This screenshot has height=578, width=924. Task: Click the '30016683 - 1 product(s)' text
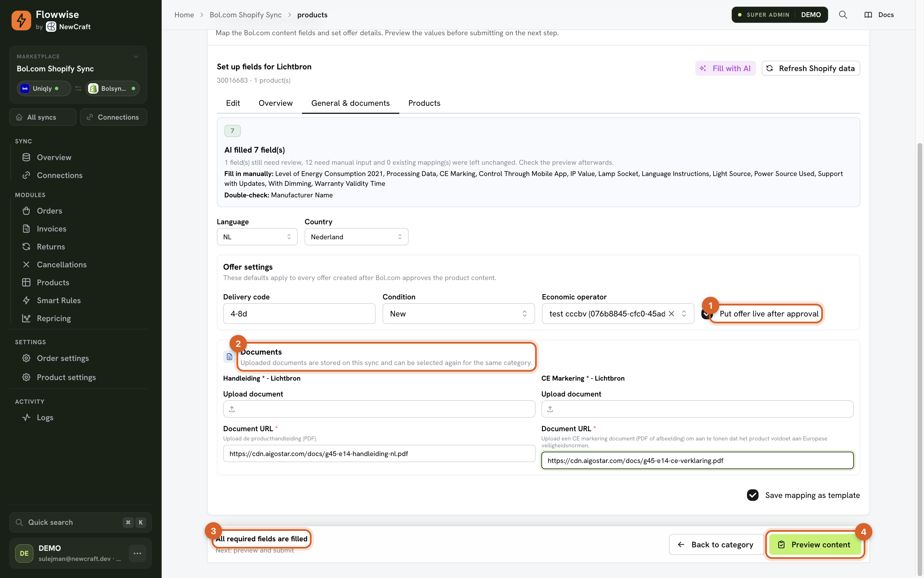(x=254, y=80)
